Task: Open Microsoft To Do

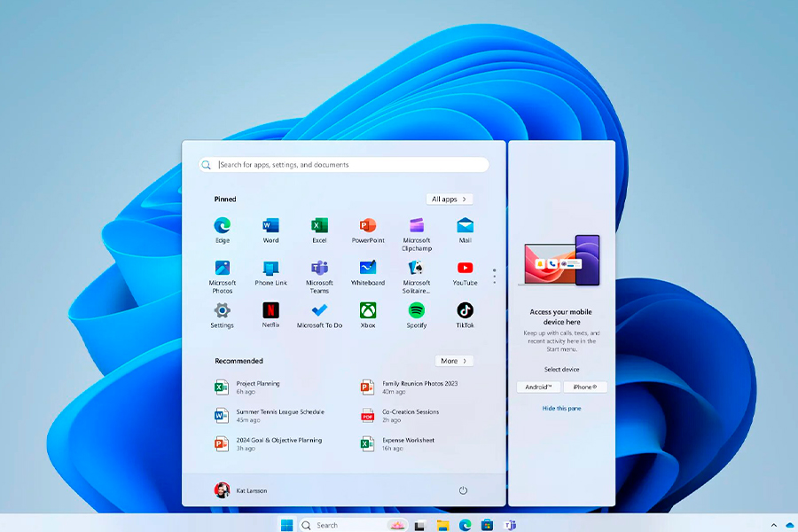Action: 319,315
